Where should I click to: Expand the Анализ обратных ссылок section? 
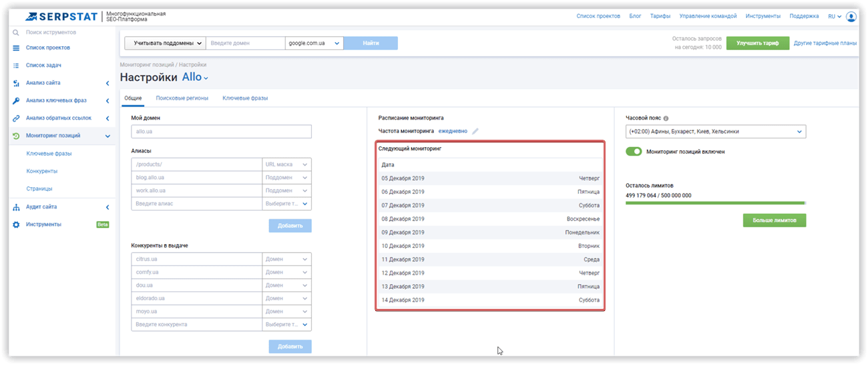click(x=107, y=118)
